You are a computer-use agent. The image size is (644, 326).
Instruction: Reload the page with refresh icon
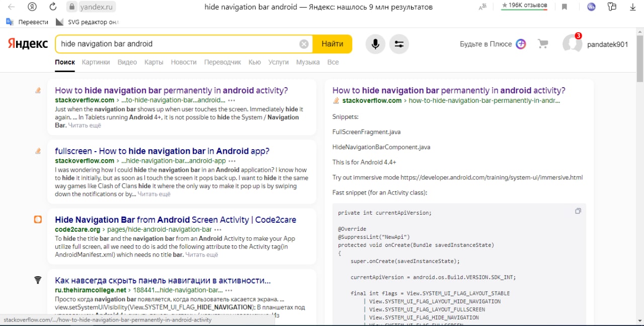pyautogui.click(x=53, y=7)
